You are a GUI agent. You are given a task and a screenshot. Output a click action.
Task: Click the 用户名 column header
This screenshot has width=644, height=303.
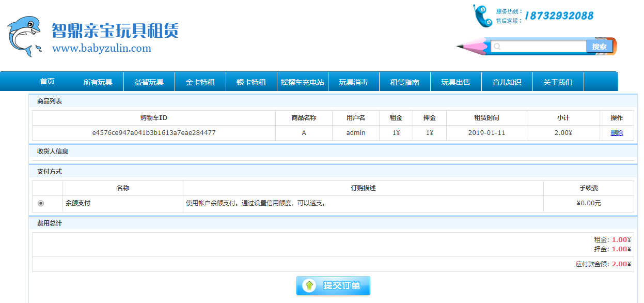tap(356, 118)
